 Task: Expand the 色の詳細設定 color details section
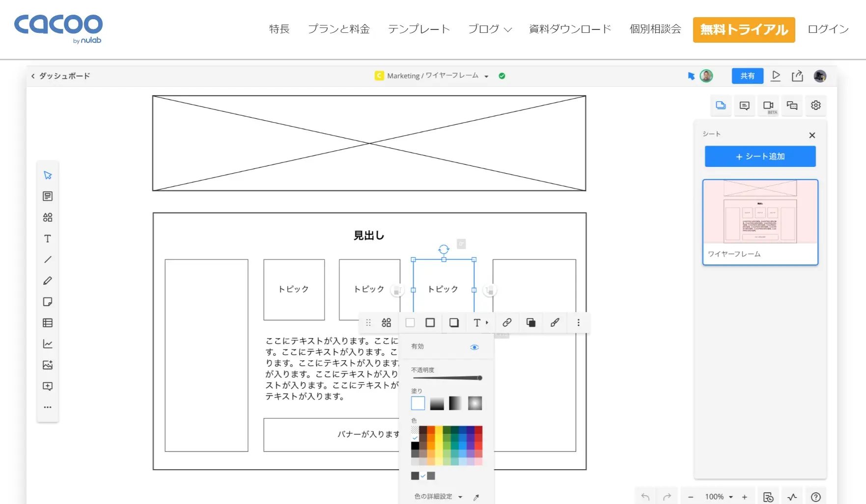[x=438, y=497]
